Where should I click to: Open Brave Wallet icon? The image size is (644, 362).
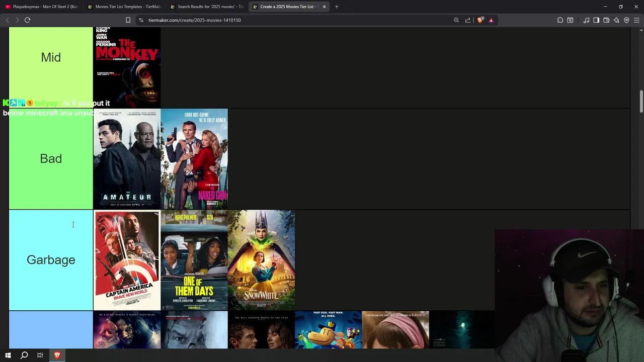606,20
